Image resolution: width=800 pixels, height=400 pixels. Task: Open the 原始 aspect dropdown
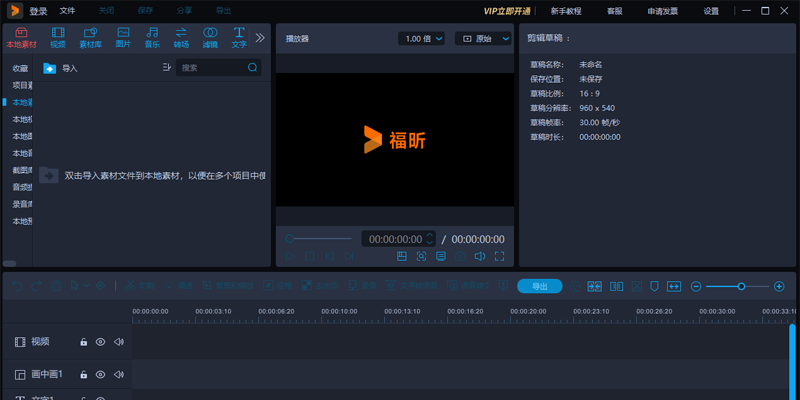[483, 39]
